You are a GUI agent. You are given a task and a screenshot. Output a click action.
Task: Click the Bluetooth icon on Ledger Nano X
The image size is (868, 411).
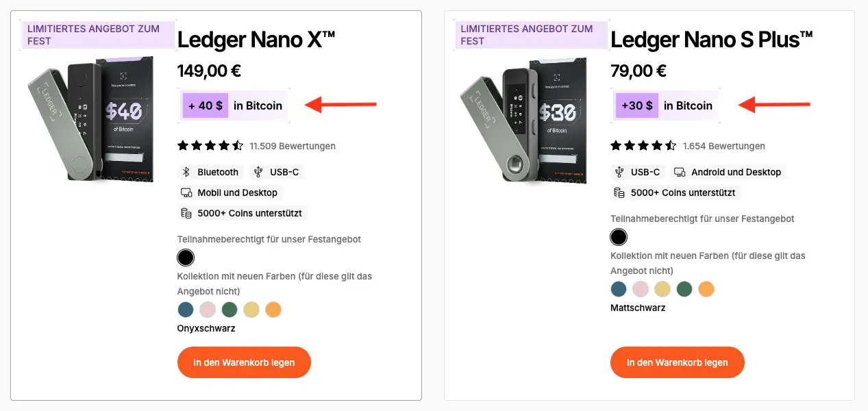tap(186, 172)
